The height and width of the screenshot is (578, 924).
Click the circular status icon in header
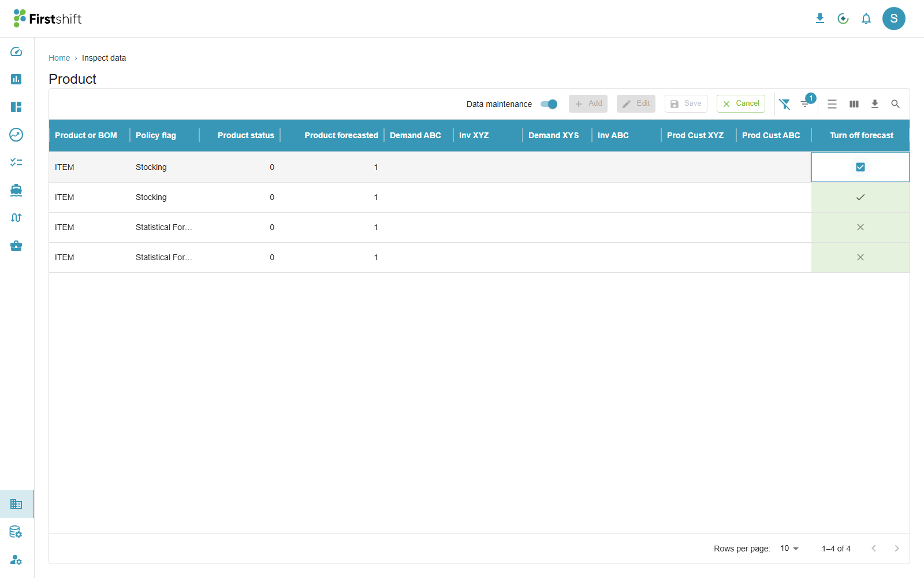(843, 18)
